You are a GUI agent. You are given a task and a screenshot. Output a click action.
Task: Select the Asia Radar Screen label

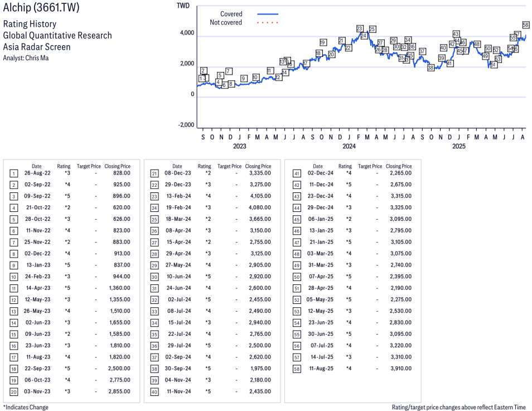(x=37, y=47)
